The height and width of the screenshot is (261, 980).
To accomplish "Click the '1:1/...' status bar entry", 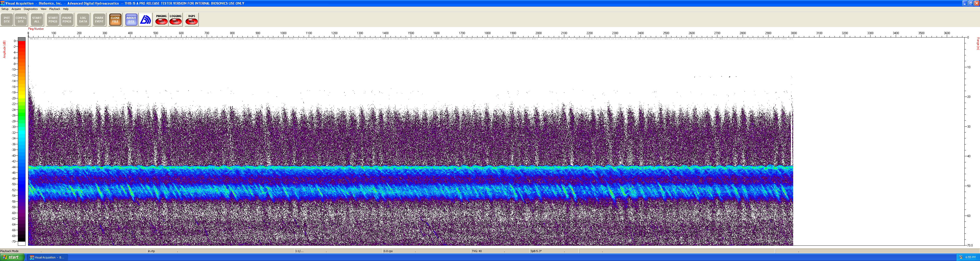I will [299, 251].
